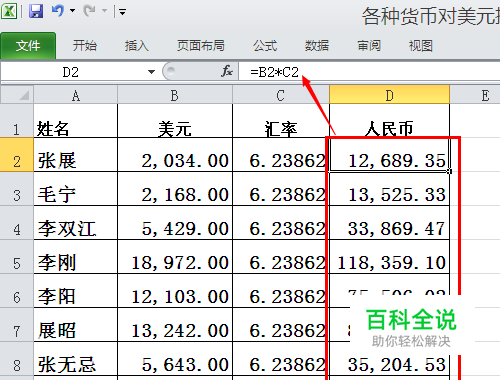Select row 2 header
500x380 pixels.
(x=17, y=155)
